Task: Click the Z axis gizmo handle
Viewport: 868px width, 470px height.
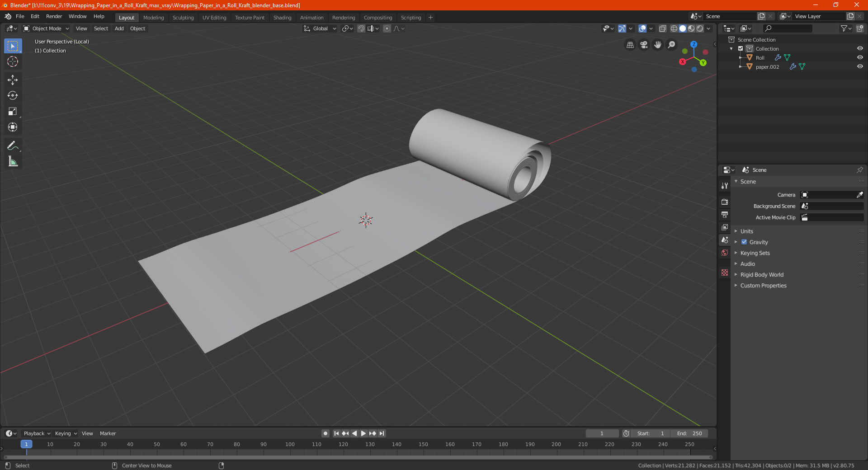Action: point(693,44)
